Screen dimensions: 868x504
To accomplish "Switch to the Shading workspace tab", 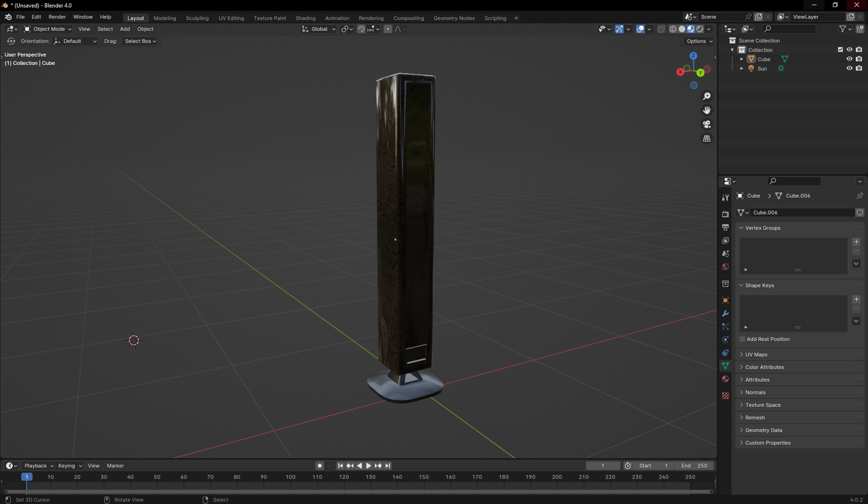I will click(305, 18).
